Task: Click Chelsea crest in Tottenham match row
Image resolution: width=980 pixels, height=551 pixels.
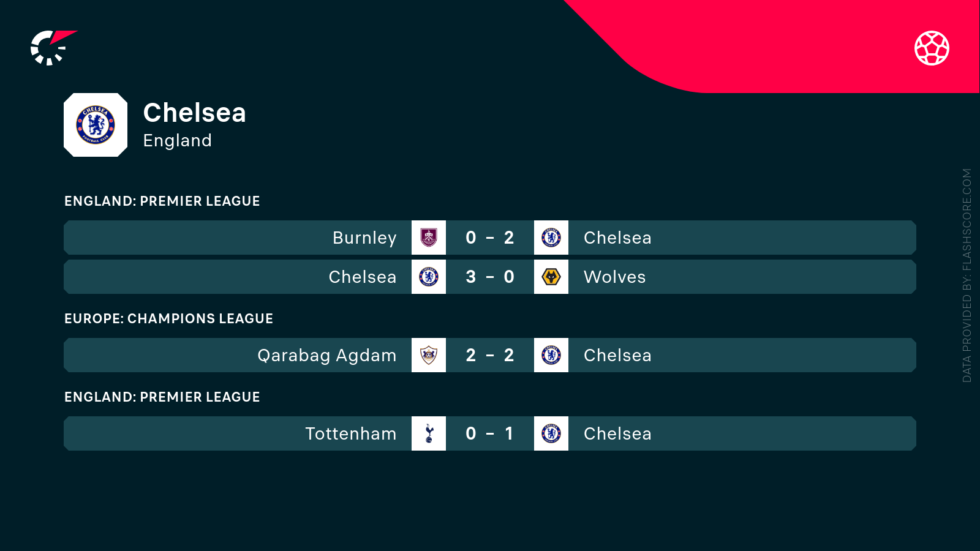Action: 551,433
